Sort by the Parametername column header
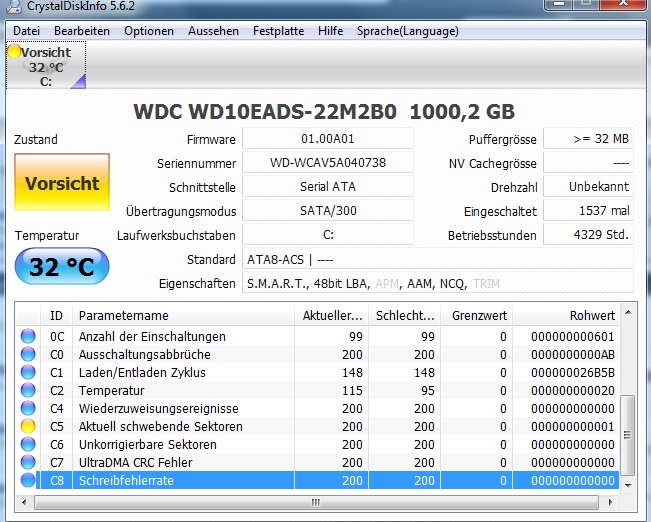This screenshot has width=651, height=522. (183, 316)
